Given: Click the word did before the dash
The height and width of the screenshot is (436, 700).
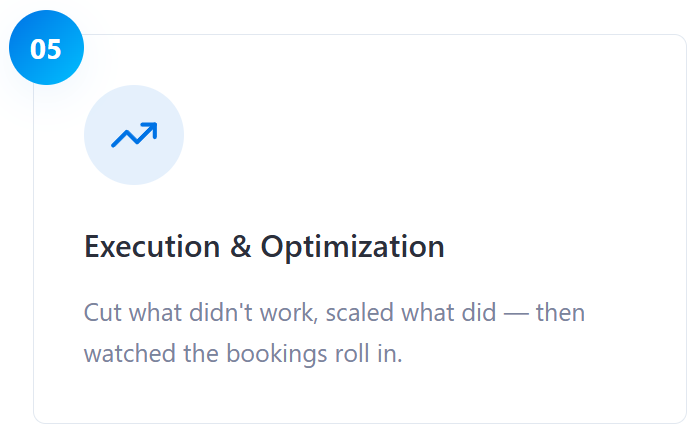Looking at the screenshot, I should pos(476,313).
